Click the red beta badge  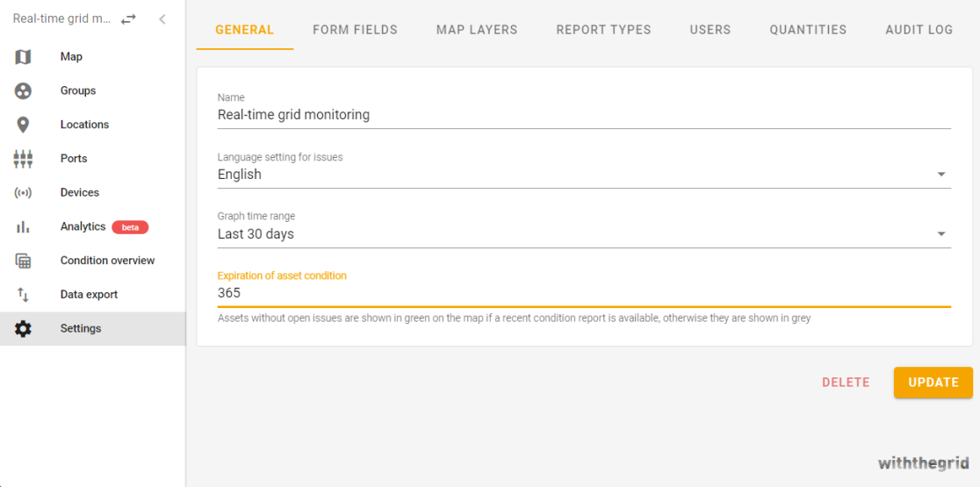tap(130, 227)
